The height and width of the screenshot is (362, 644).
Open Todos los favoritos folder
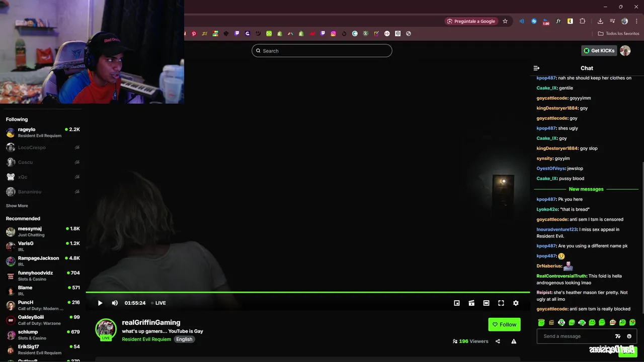618,34
